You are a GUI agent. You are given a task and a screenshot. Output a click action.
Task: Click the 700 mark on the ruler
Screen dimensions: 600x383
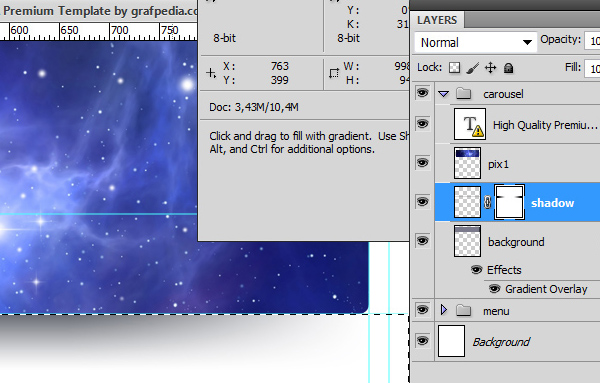(119, 30)
